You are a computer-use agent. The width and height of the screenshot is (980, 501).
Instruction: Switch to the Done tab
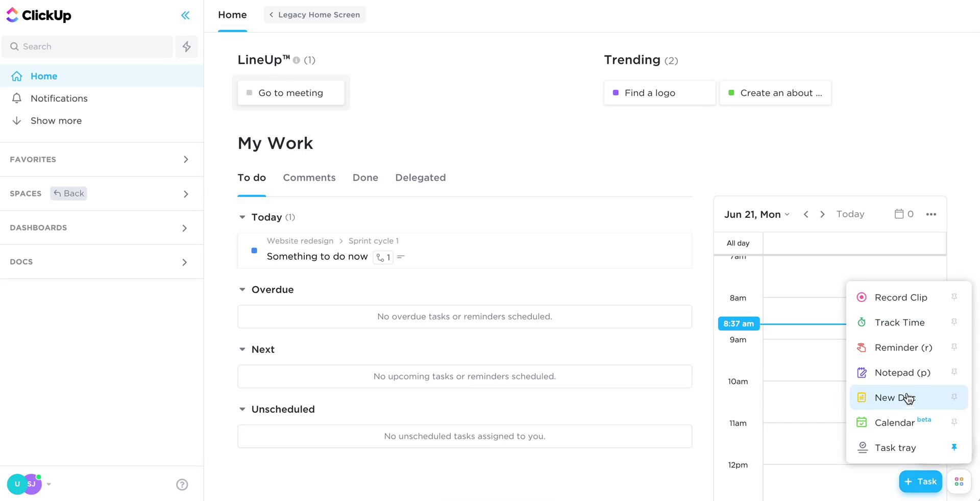tap(365, 178)
